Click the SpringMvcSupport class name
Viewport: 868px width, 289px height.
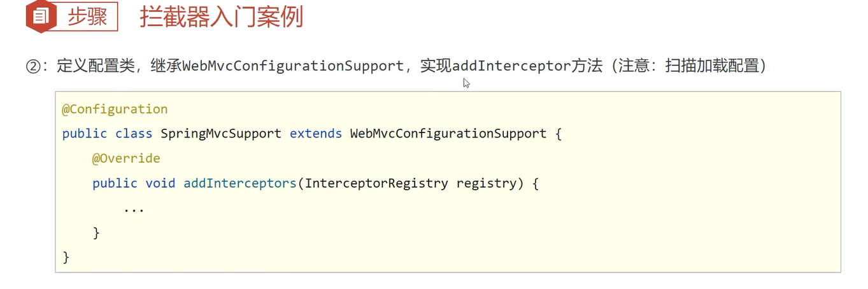[x=221, y=134]
